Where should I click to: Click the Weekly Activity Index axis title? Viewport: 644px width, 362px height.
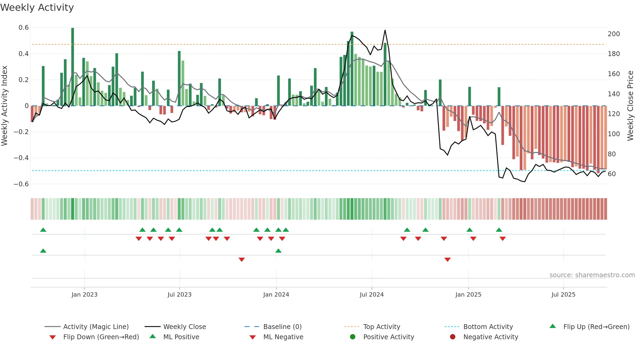(x=4, y=106)
